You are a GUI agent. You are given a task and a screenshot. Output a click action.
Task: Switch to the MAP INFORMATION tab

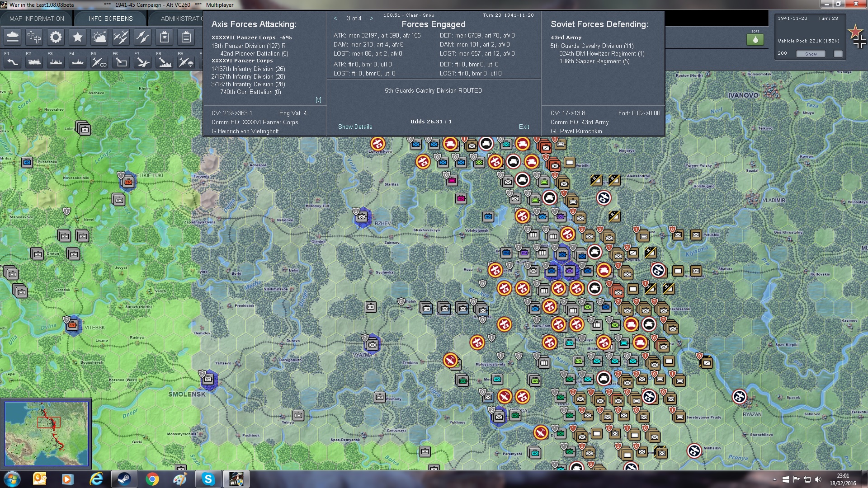coord(37,19)
